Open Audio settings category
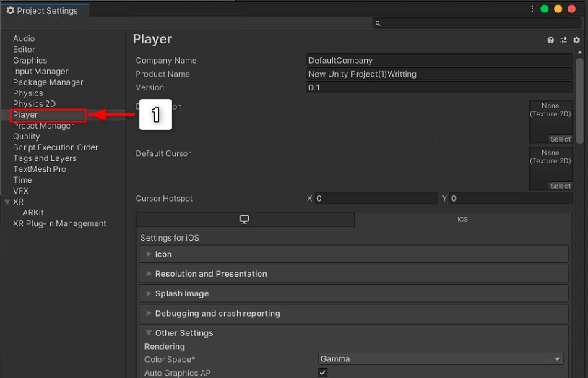 24,38
